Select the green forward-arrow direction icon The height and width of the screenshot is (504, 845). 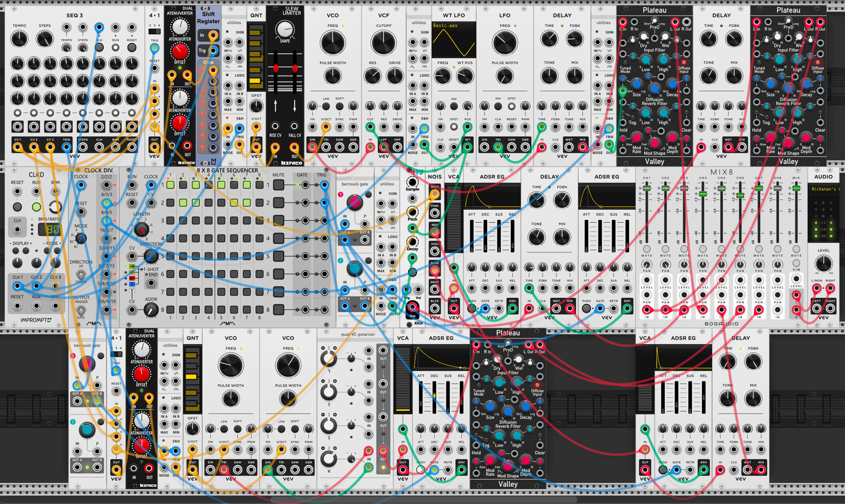(x=132, y=266)
